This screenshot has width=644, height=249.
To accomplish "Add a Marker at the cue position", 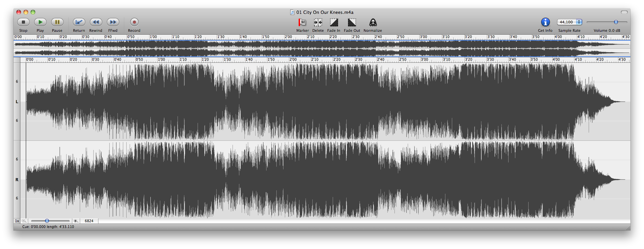I will coord(302,22).
